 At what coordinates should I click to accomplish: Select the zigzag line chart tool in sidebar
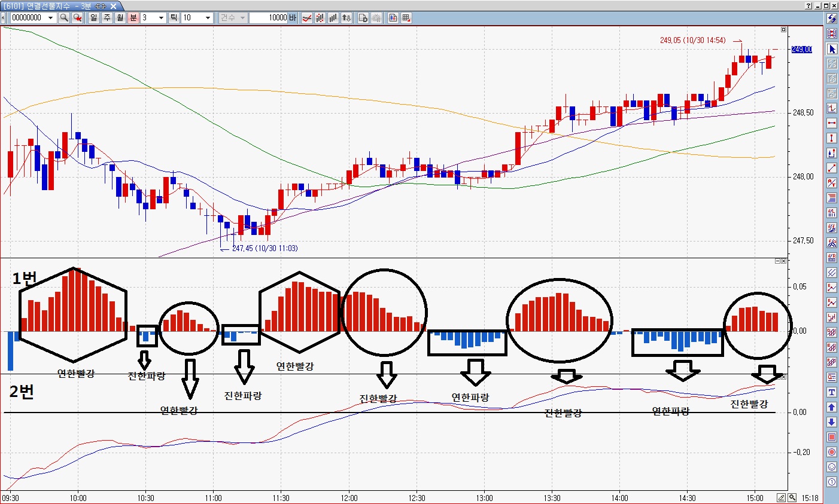[x=832, y=109]
